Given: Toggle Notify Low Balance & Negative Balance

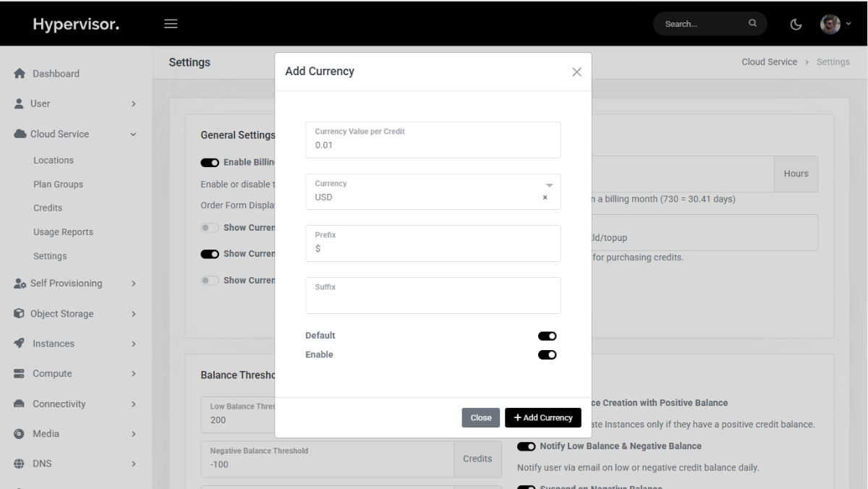Looking at the screenshot, I should tap(526, 446).
